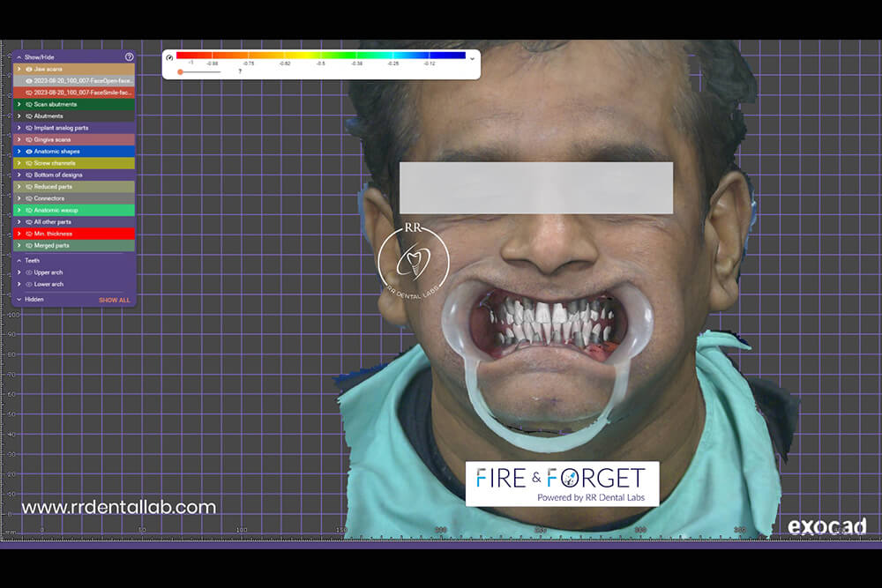Select the FaceSmile face scan entry
This screenshot has height=588, width=882.
83,92
